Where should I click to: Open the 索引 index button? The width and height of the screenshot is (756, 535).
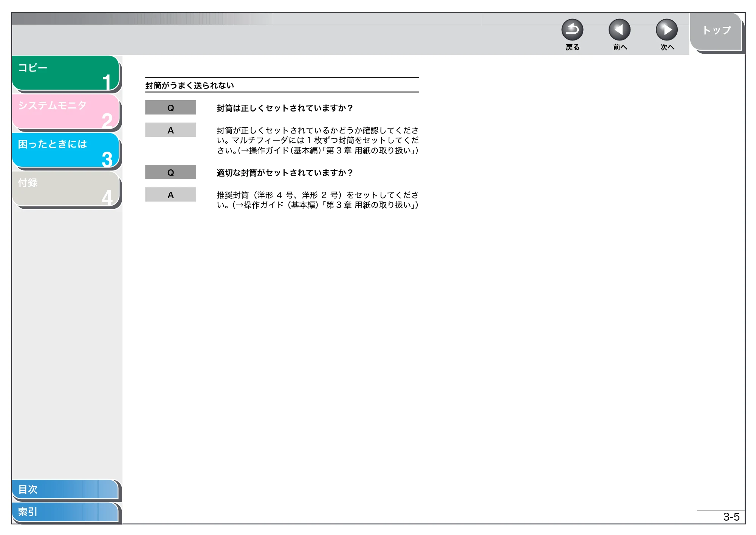point(65,512)
